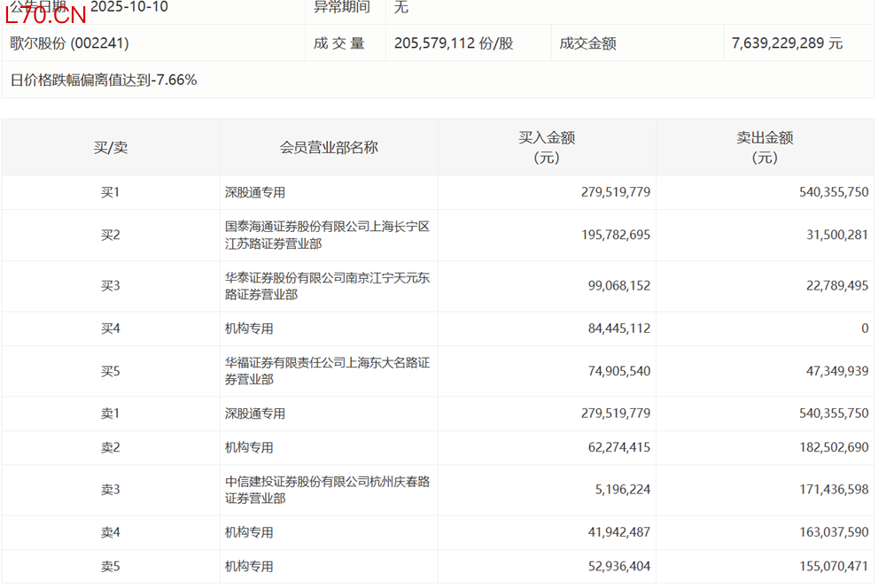The width and height of the screenshot is (886, 588).
Task: Click 深股通专用 in the 卖1 row
Action: [x=255, y=414]
